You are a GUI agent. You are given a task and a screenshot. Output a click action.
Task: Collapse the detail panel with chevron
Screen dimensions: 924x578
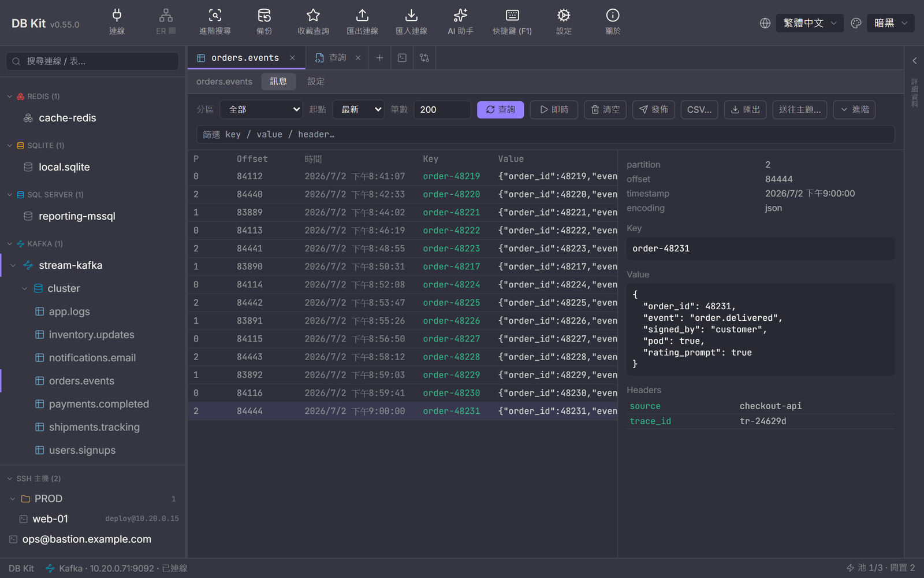914,61
